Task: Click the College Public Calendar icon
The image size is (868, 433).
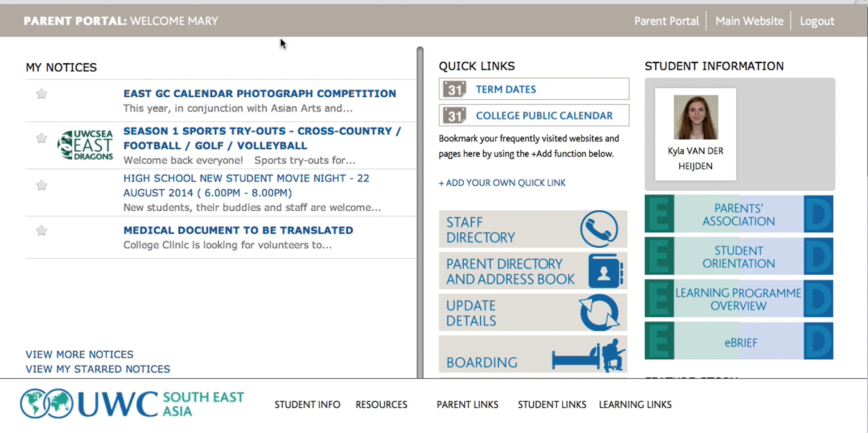Action: (454, 115)
